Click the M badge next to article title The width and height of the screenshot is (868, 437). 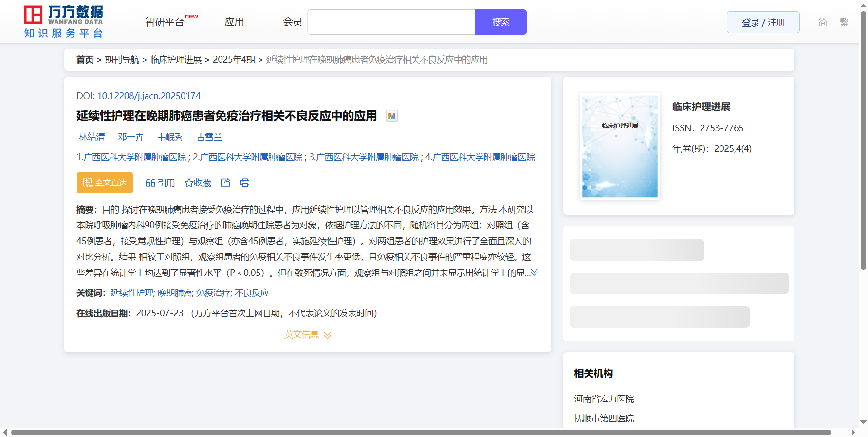[x=392, y=116]
